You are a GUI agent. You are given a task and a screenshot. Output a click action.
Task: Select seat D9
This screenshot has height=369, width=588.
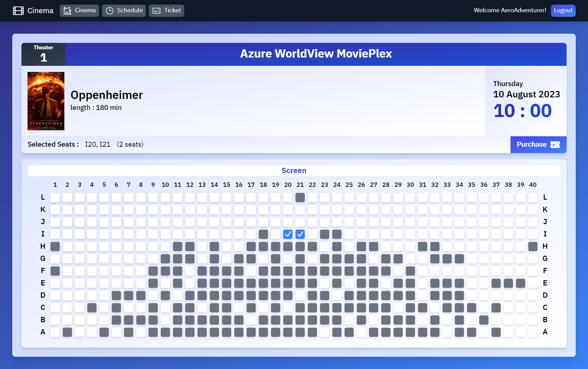point(153,296)
